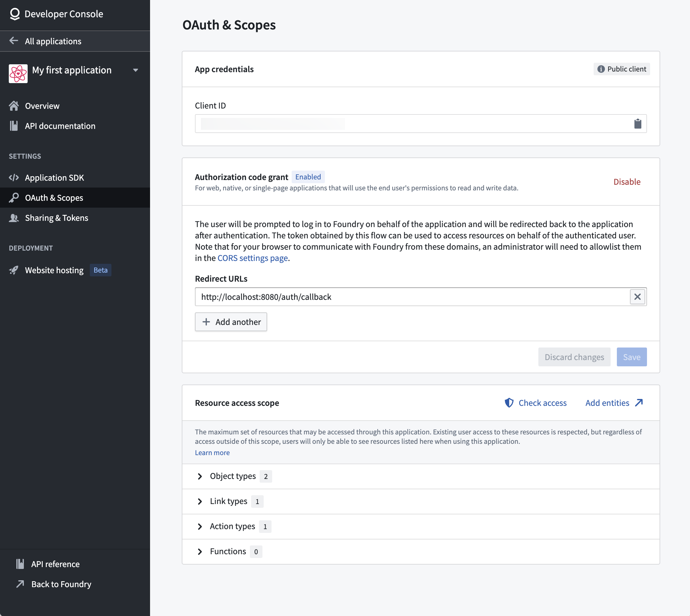
Task: Click the Add another button
Action: (x=231, y=321)
